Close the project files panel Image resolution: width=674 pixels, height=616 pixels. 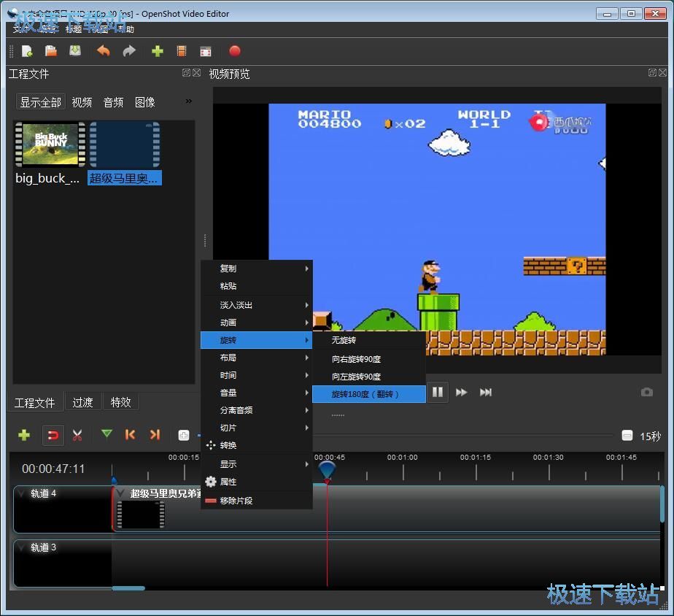(x=196, y=73)
